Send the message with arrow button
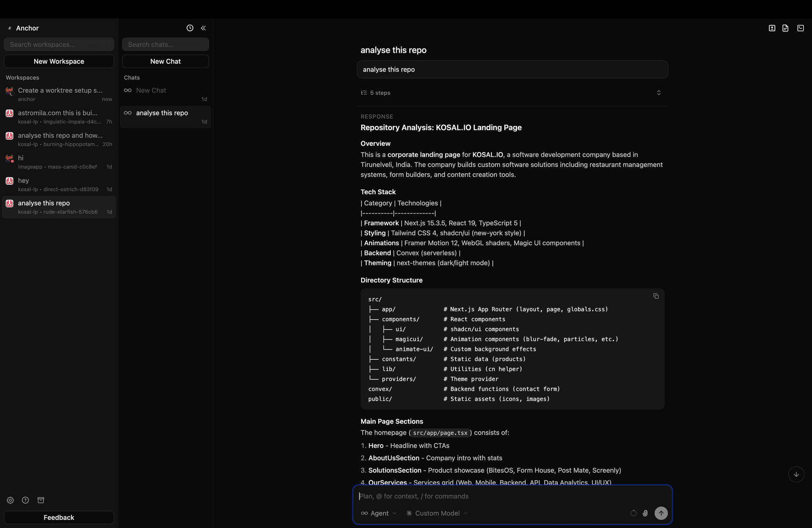Screen dimensions: 812x528 [661, 513]
